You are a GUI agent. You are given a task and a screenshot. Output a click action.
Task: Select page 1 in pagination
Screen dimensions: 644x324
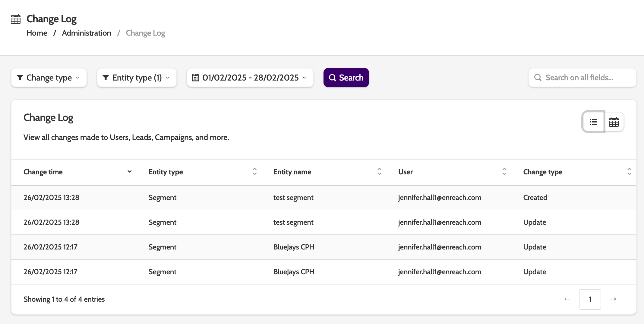click(x=590, y=299)
